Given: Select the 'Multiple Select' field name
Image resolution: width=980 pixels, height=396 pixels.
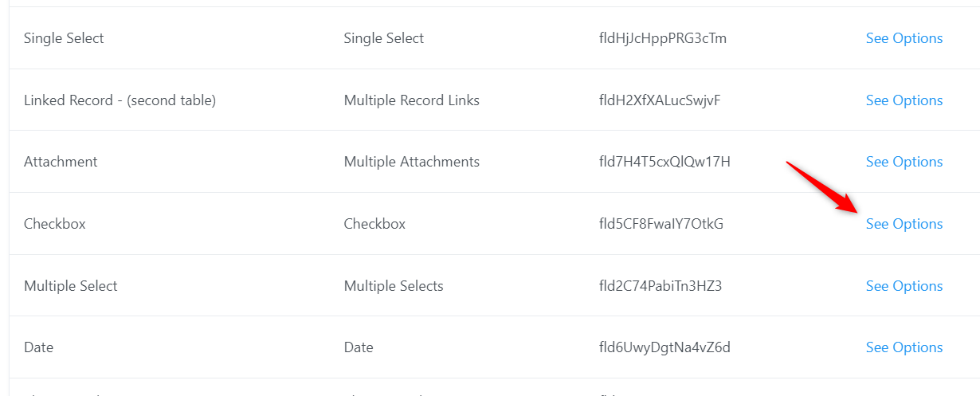Looking at the screenshot, I should (x=70, y=286).
